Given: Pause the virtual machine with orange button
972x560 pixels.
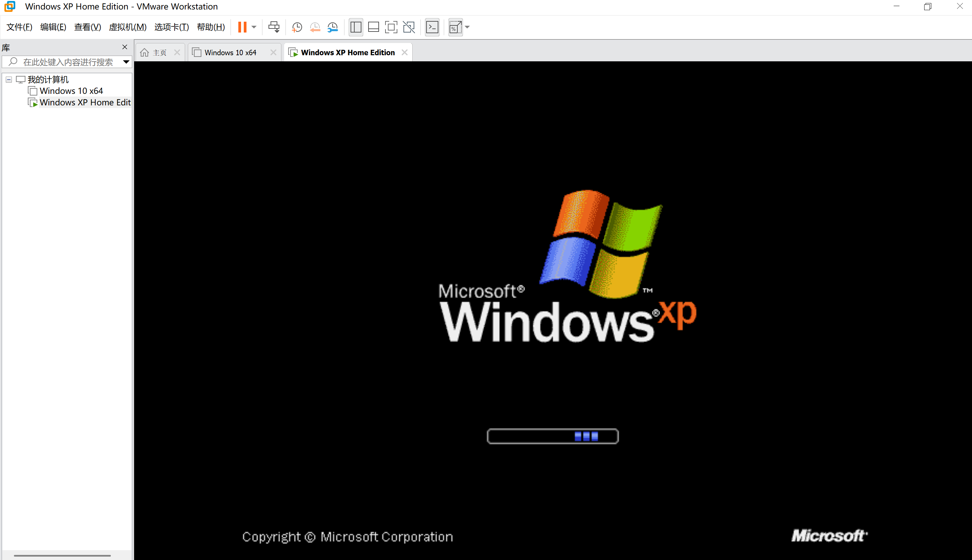Looking at the screenshot, I should (242, 27).
